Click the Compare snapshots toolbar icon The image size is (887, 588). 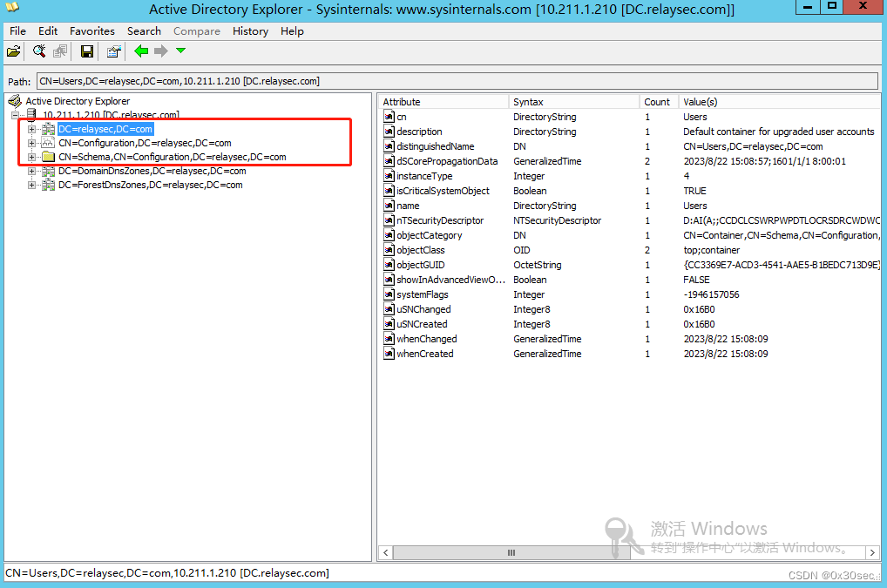click(60, 51)
